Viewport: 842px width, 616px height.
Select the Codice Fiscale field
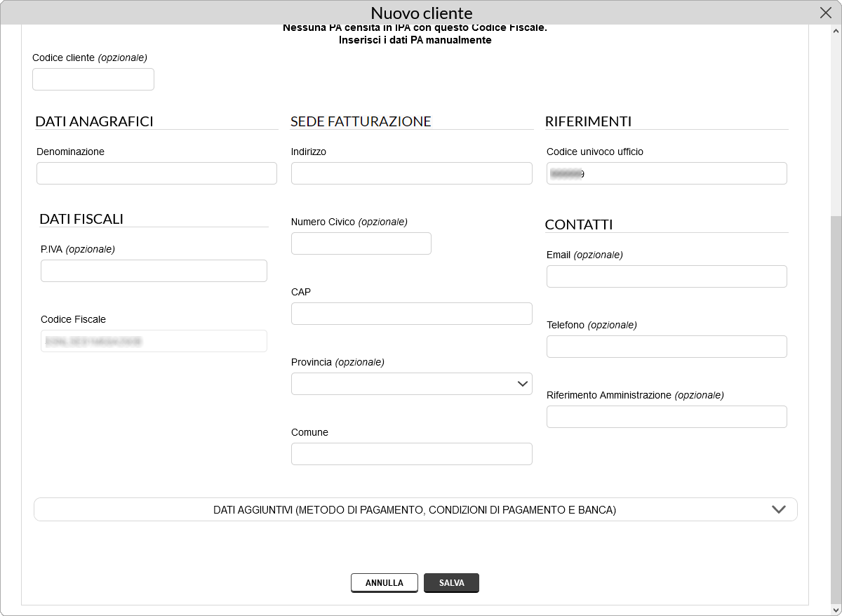pyautogui.click(x=154, y=341)
